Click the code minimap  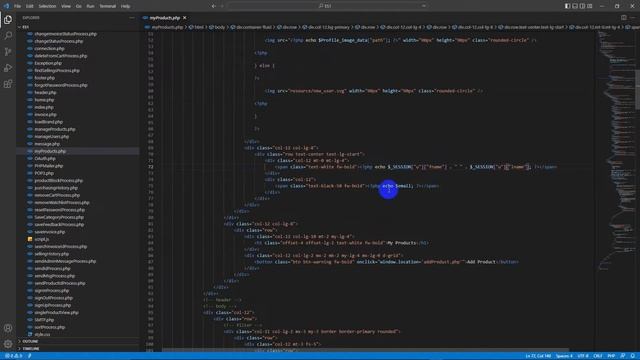616,151
